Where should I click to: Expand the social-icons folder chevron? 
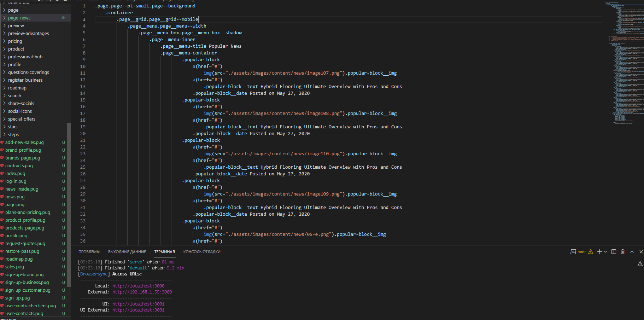4,111
